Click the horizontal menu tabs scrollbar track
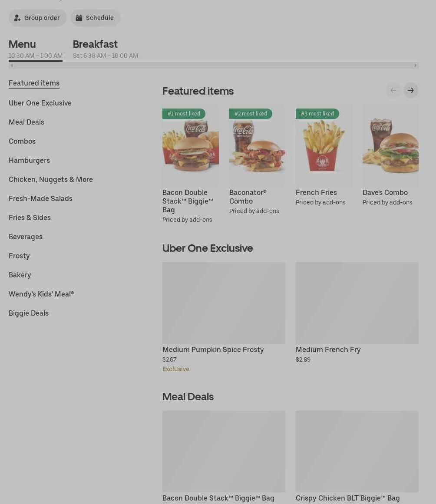 [x=214, y=66]
